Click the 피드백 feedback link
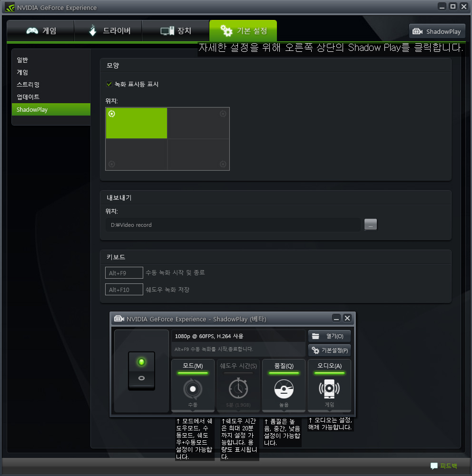The image size is (472, 476). click(444, 466)
